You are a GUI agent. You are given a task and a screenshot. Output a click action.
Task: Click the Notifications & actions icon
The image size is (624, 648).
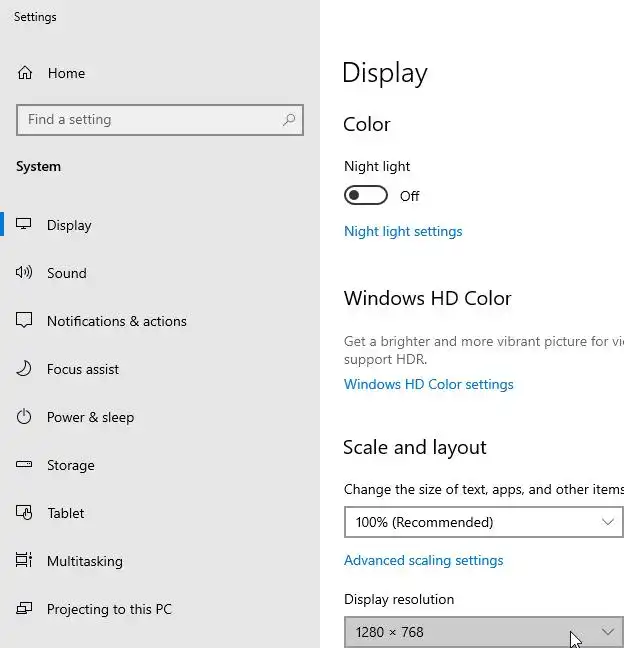25,321
